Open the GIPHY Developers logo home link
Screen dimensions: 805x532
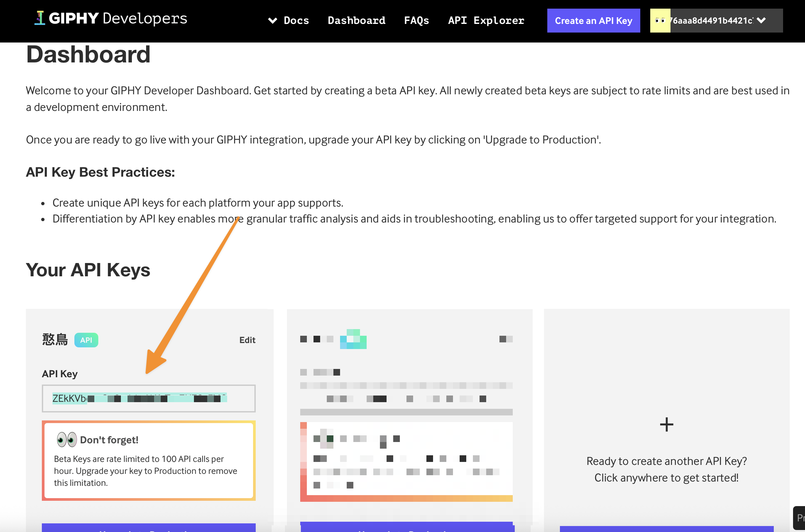[111, 19]
